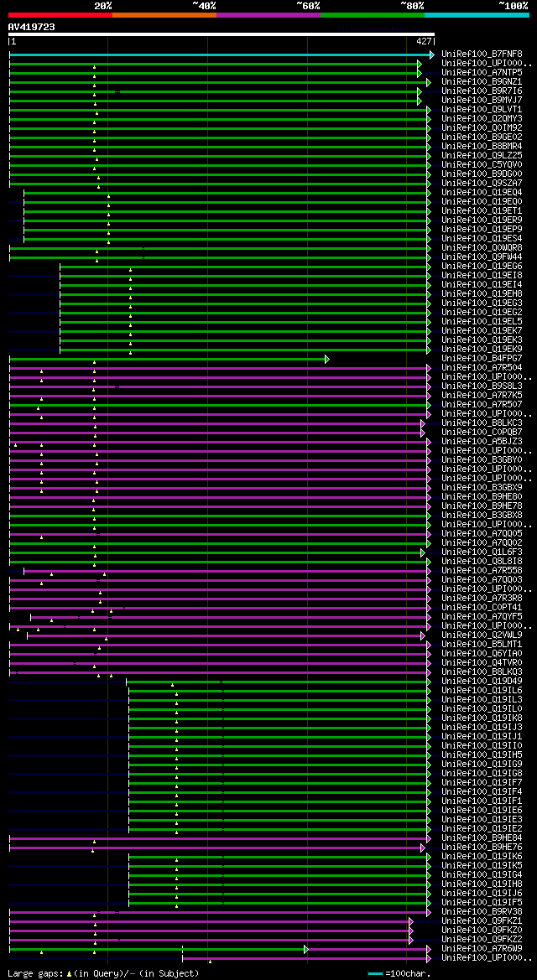Pick the UniRef100_A7R3R8 hit name
537x980 pixels.
(482, 598)
